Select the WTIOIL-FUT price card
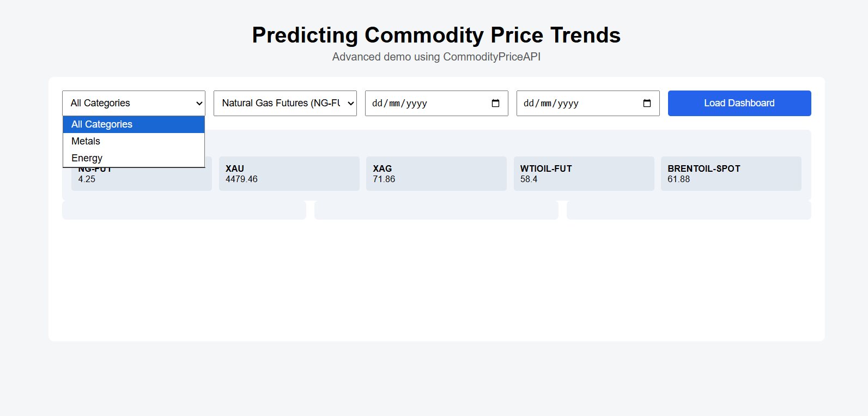Image resolution: width=868 pixels, height=416 pixels. click(x=584, y=174)
